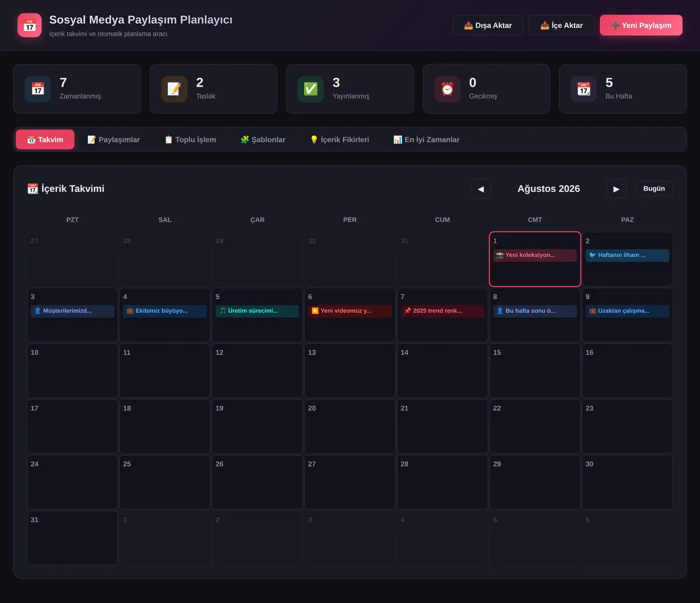Select the August 23 calendar cell
Screen dimensions: 700x603
click(627, 426)
